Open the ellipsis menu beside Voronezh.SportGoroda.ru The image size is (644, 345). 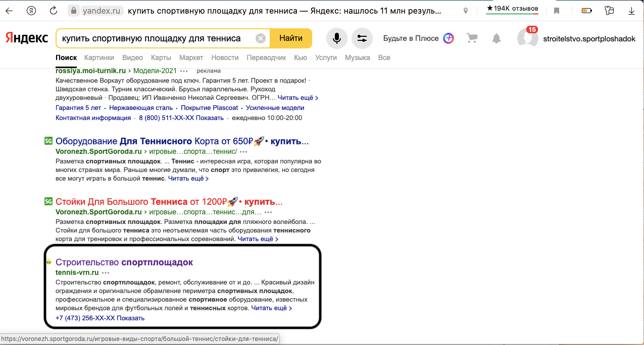point(244,151)
